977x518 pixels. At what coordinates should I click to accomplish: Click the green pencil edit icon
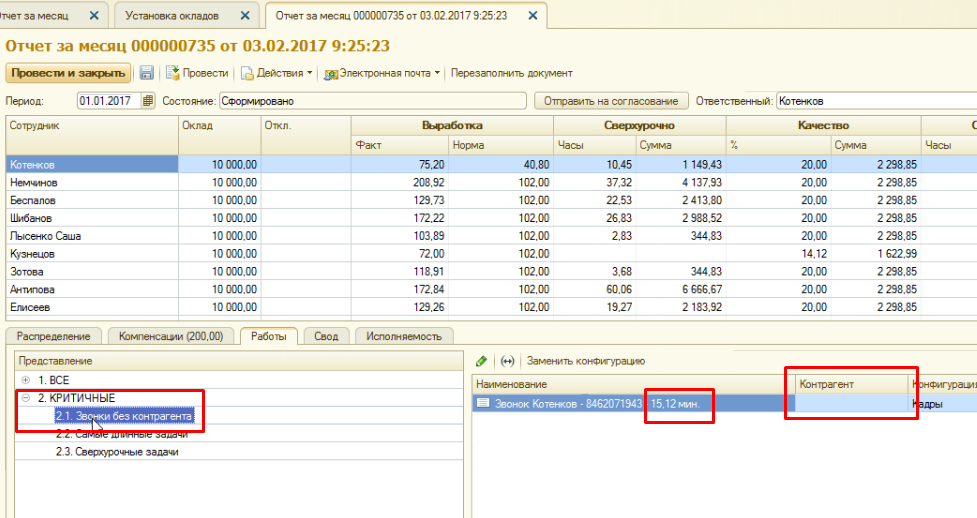tap(481, 361)
